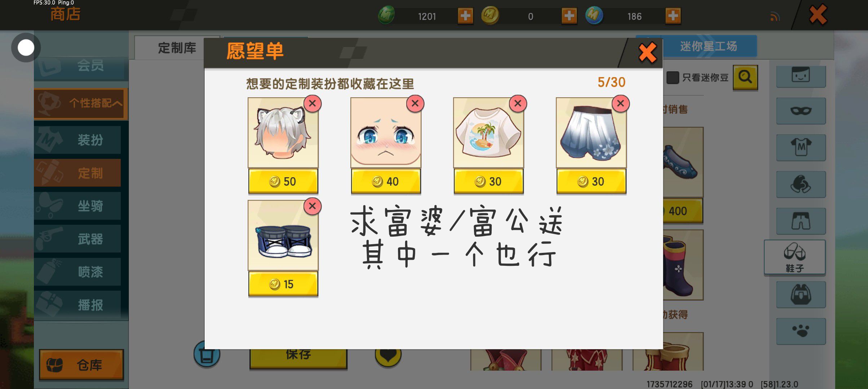The height and width of the screenshot is (389, 868).
Task: Select the white t-shirt wishlist thumbnail
Action: (488, 133)
